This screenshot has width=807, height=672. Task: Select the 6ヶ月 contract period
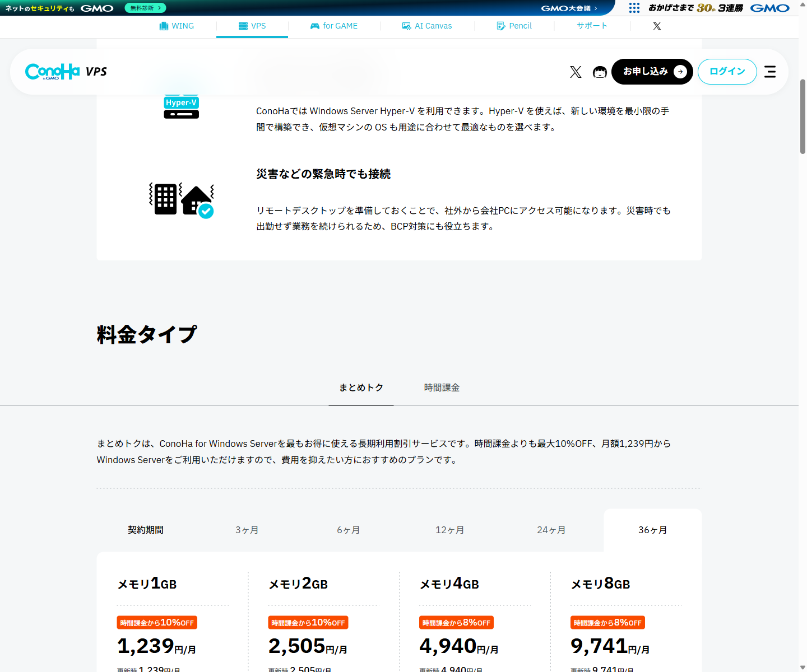coord(349,530)
